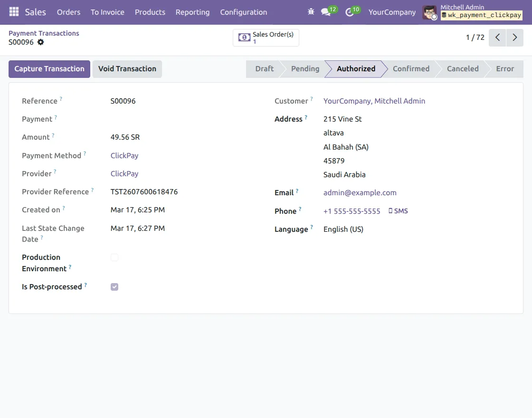Image resolution: width=532 pixels, height=418 pixels.
Task: Click Created on value Mar 17, 6:25 PM
Action: coord(137,209)
